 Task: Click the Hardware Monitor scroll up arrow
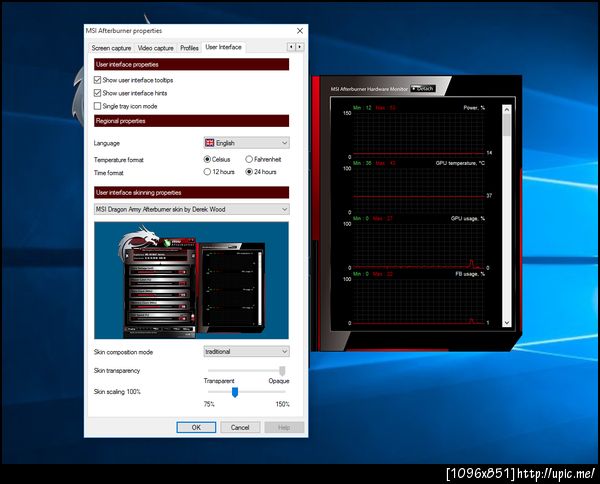click(507, 109)
